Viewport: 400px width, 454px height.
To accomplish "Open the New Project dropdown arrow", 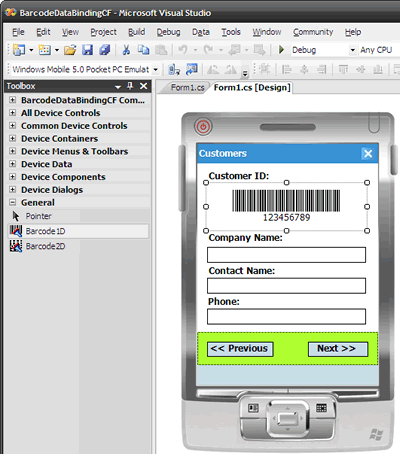I will pyautogui.click(x=31, y=50).
